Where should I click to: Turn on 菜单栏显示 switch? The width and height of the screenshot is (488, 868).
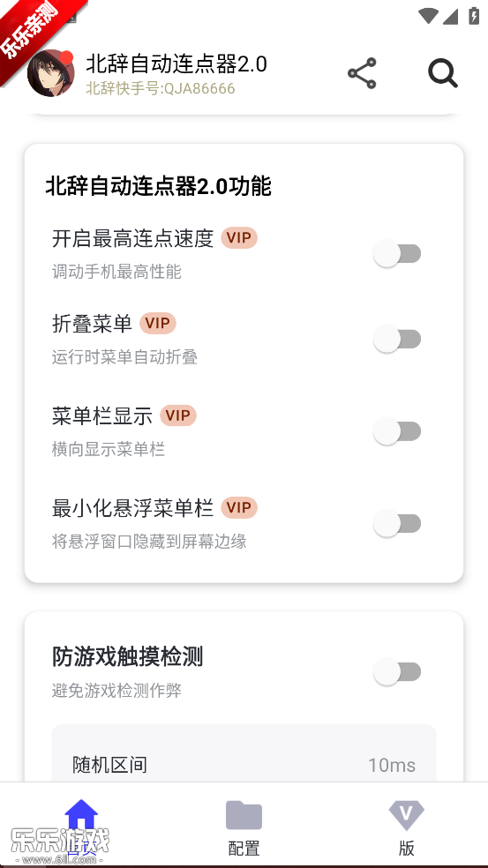[x=397, y=431]
